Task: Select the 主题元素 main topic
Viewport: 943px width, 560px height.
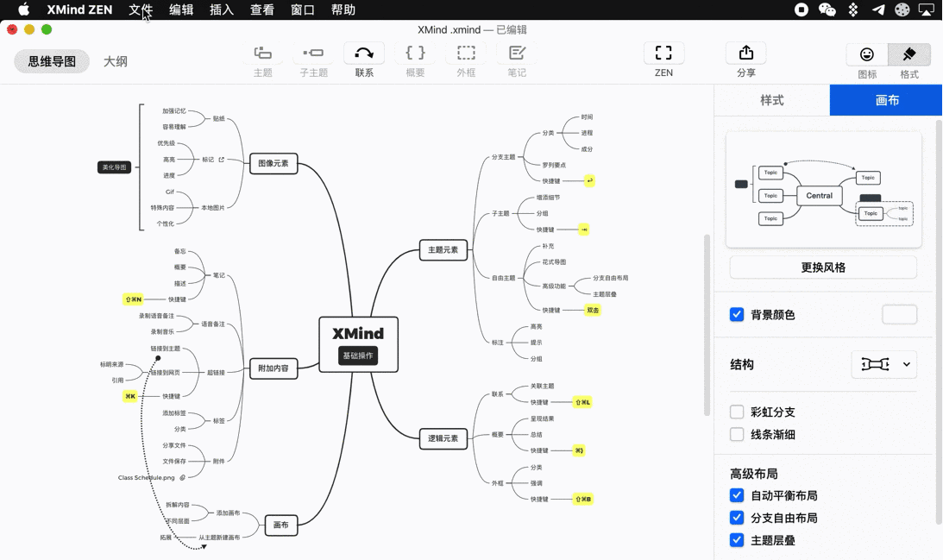Action: click(443, 249)
